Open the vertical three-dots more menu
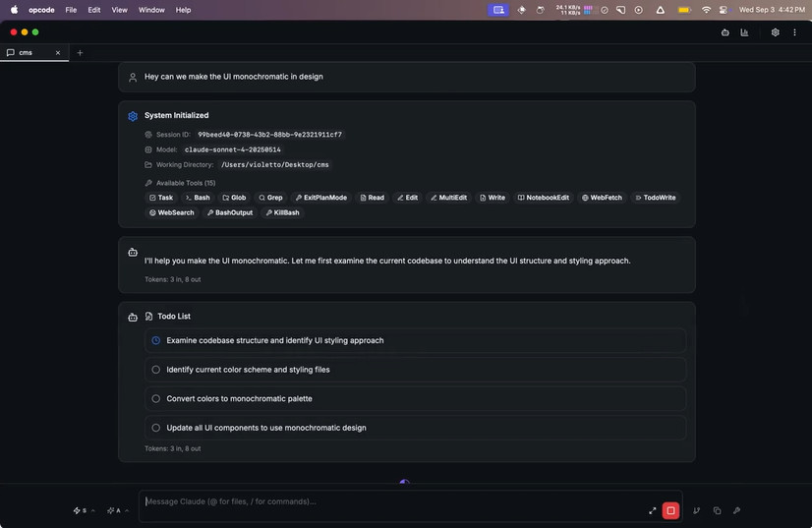 (x=794, y=32)
